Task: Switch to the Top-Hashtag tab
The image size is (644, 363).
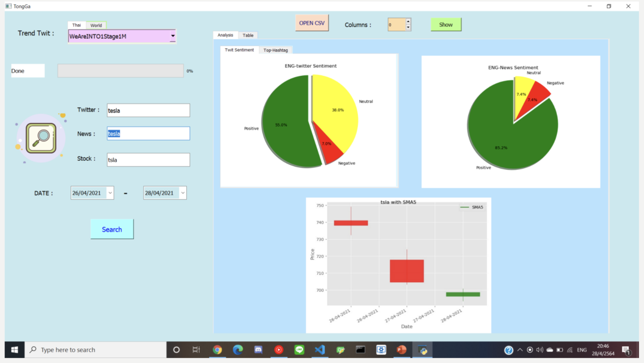Action: point(275,50)
